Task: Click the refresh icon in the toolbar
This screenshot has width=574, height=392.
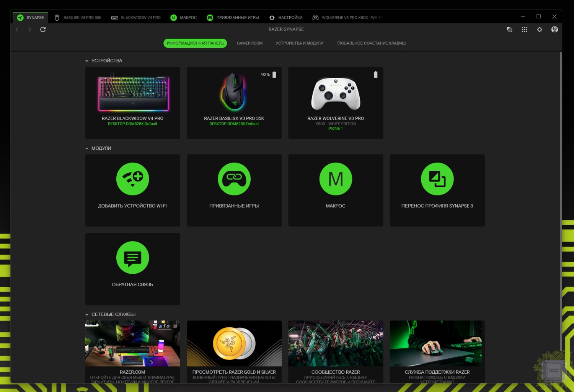Action: pyautogui.click(x=43, y=29)
